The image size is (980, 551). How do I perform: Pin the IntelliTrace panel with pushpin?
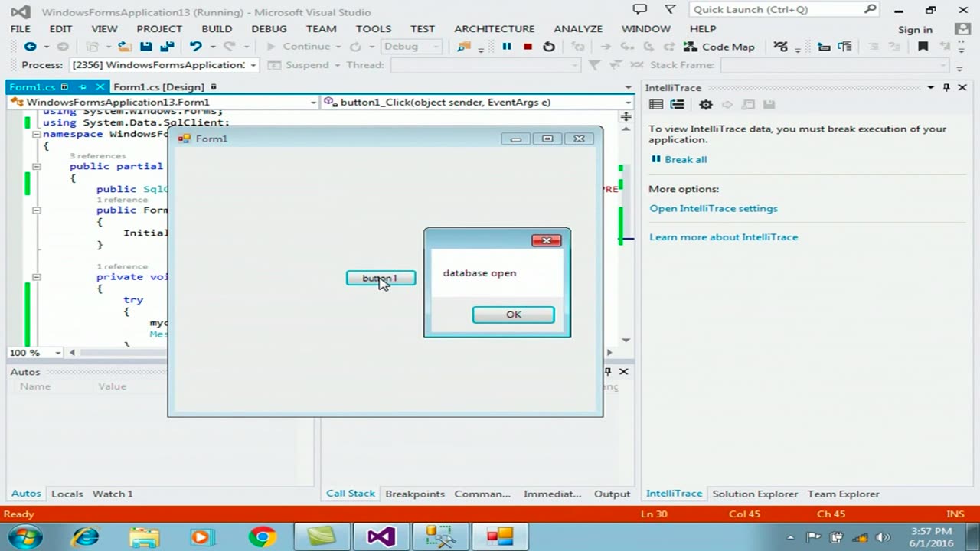tap(946, 87)
